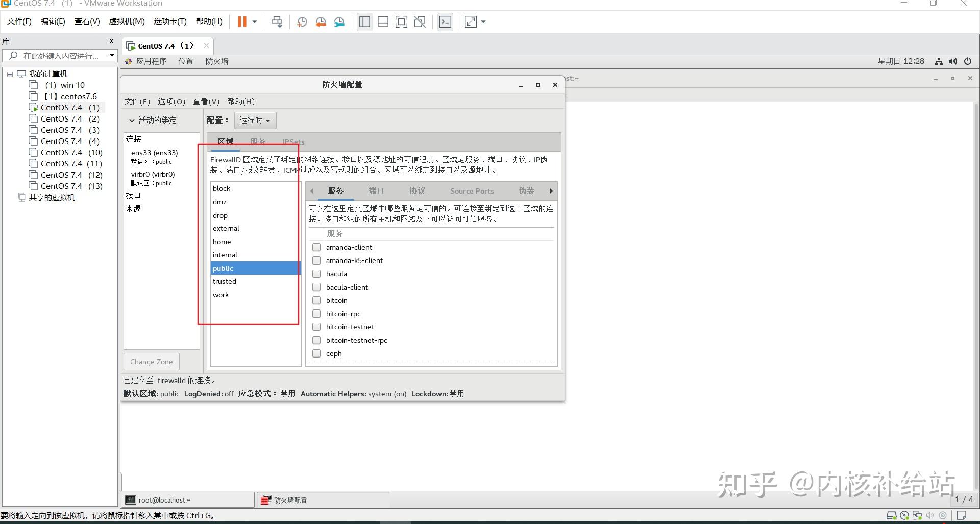Toggle the library sidebar view icon
980x524 pixels.
click(x=364, y=21)
